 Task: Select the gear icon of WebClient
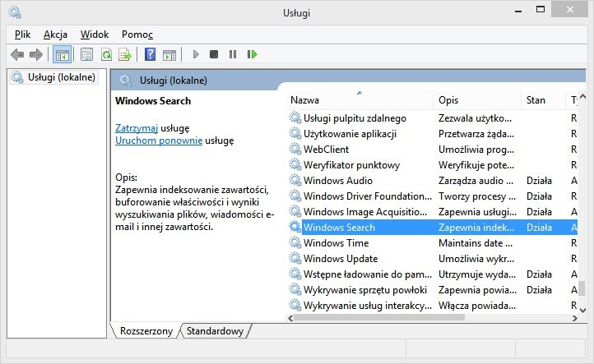pyautogui.click(x=295, y=149)
